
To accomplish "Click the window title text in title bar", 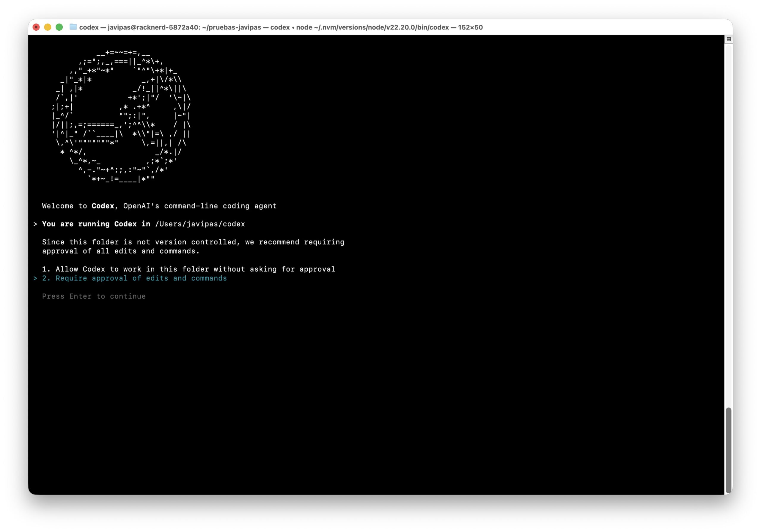I will pos(280,27).
